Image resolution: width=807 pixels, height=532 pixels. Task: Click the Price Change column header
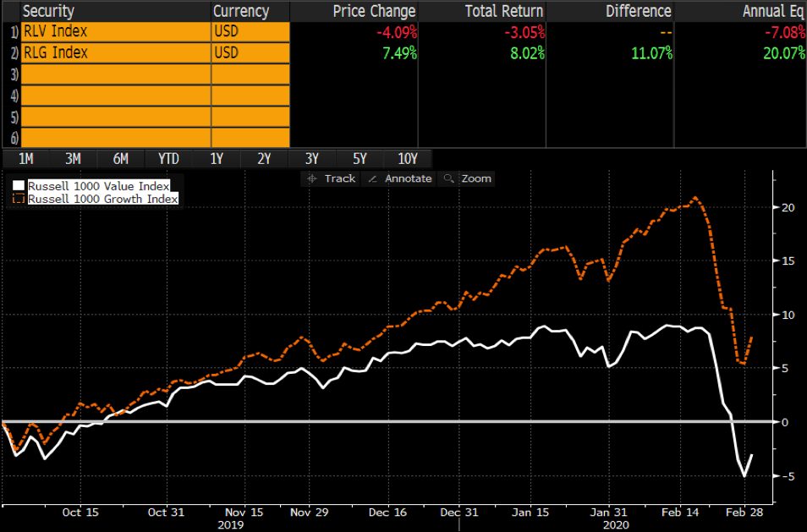[374, 11]
